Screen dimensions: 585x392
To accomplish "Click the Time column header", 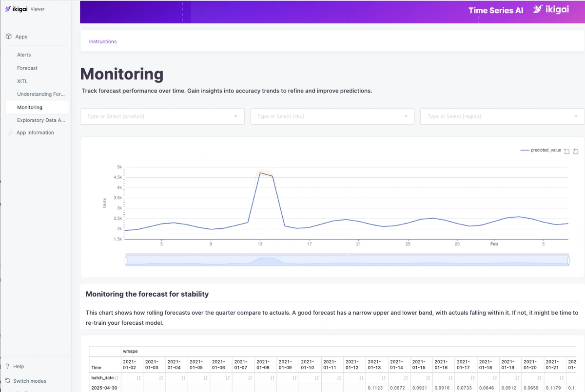I will click(x=97, y=367).
